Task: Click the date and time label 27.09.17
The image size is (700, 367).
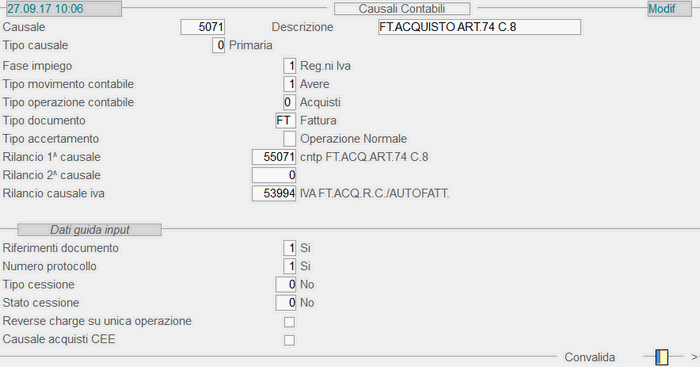Action: click(63, 8)
